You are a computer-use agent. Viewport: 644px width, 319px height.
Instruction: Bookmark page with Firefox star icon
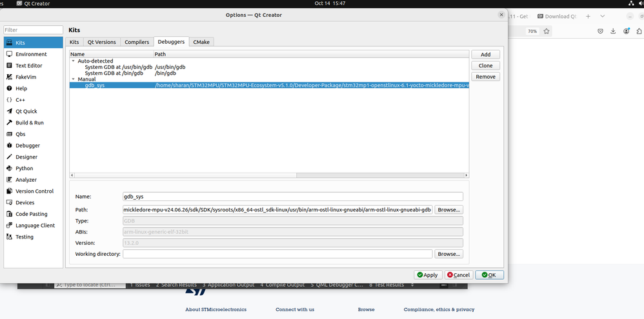click(x=547, y=31)
